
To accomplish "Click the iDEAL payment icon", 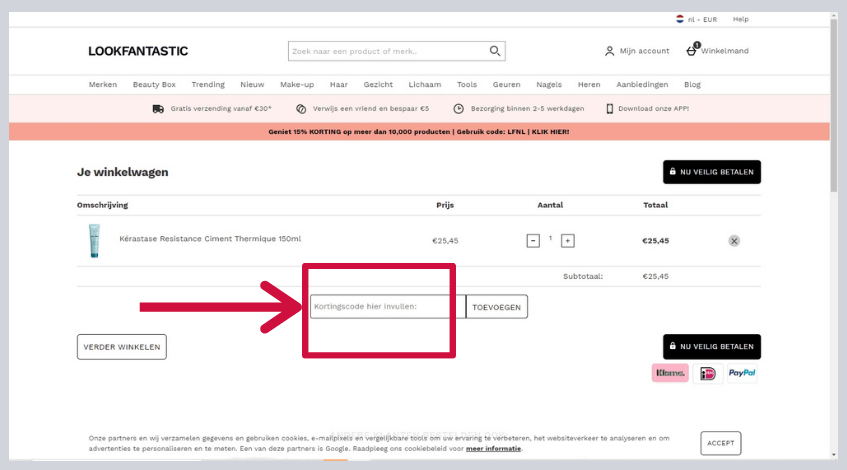I will [x=708, y=373].
